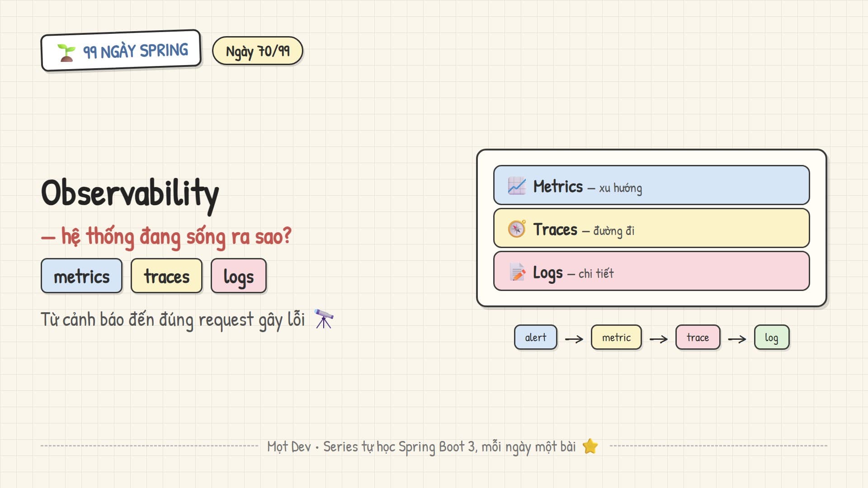Click the green log step box
868x488 pixels.
click(772, 337)
